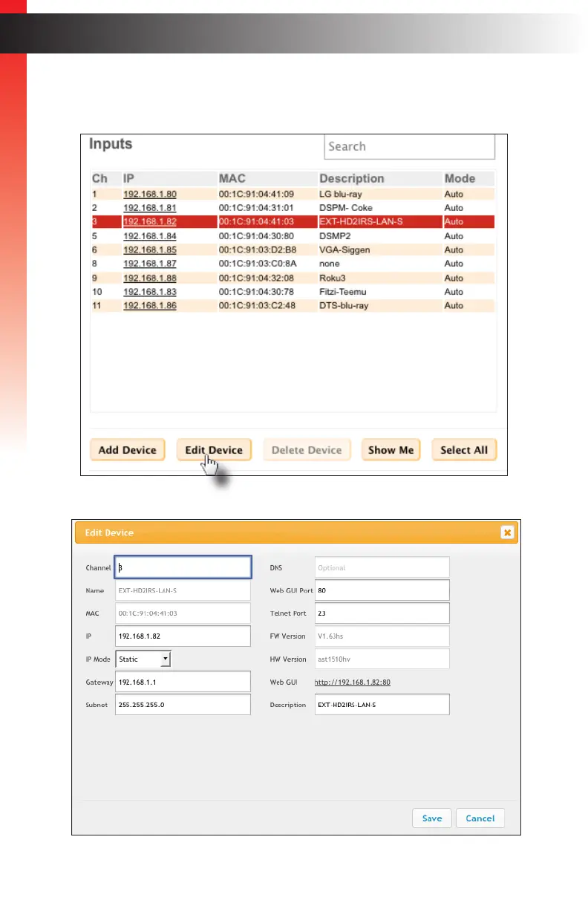Image resolution: width=588 pixels, height=909 pixels.
Task: Click MAC cell 00:1C:91:03:C2:48
Action: pyautogui.click(x=257, y=305)
